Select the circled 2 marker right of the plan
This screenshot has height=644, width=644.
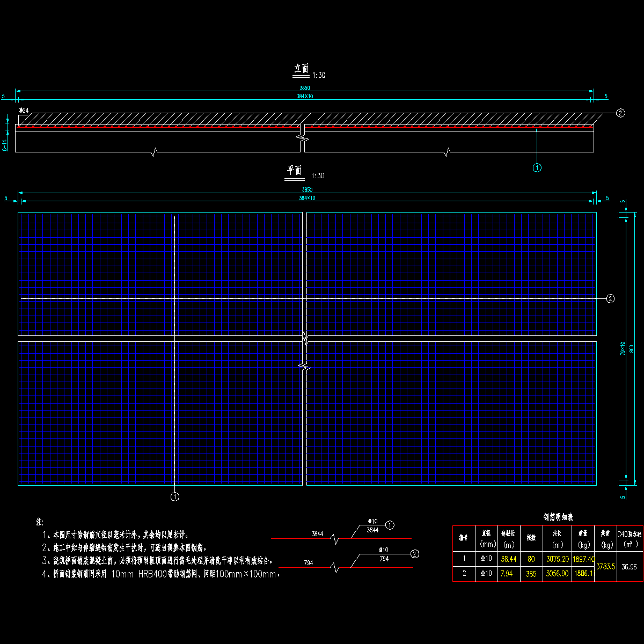tap(610, 299)
